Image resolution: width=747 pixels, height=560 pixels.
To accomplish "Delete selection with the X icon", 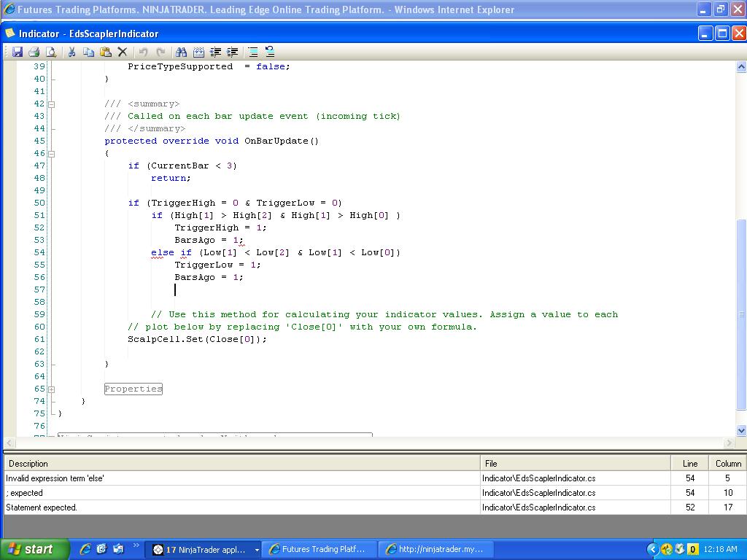I will point(123,52).
